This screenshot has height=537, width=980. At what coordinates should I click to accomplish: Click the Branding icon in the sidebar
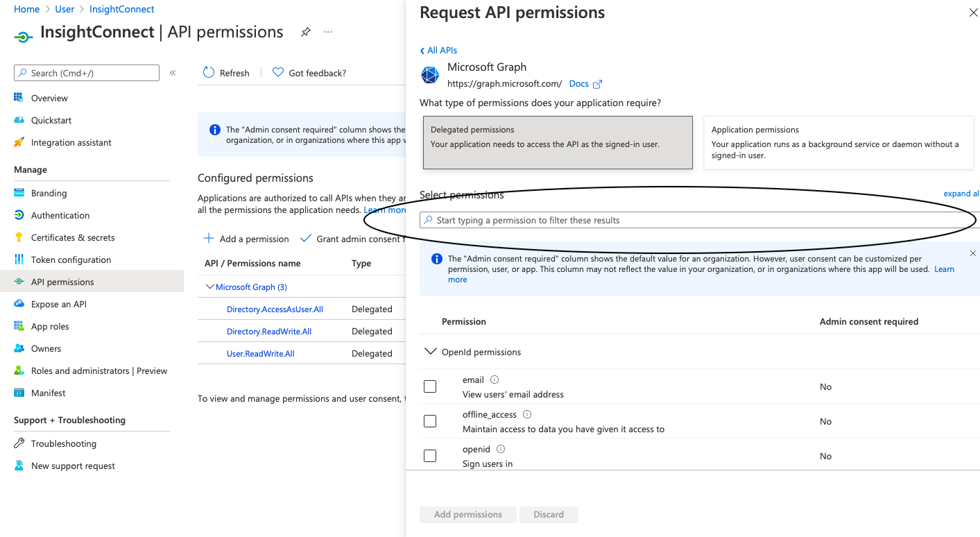click(x=19, y=193)
